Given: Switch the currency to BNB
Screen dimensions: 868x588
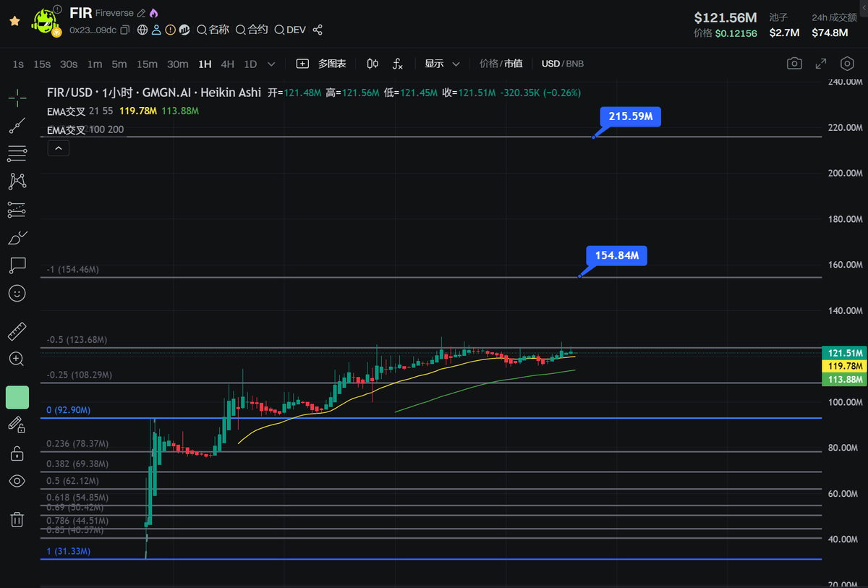Looking at the screenshot, I should 574,64.
